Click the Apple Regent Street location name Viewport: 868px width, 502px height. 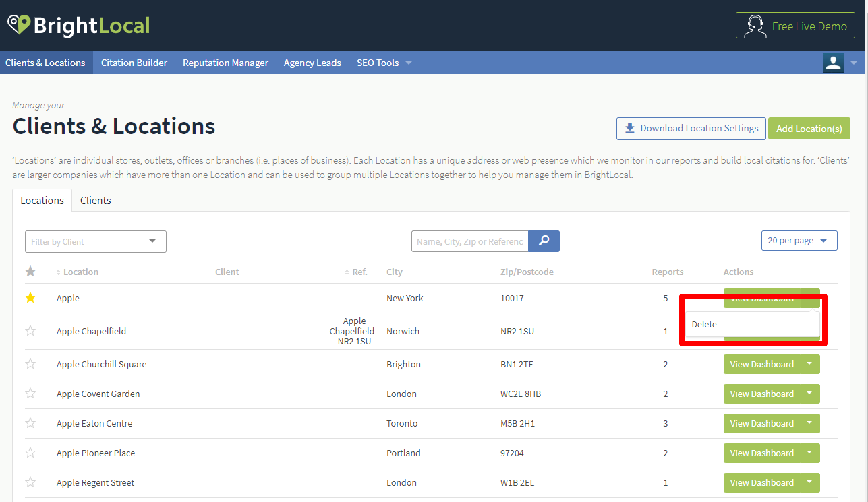click(x=95, y=482)
